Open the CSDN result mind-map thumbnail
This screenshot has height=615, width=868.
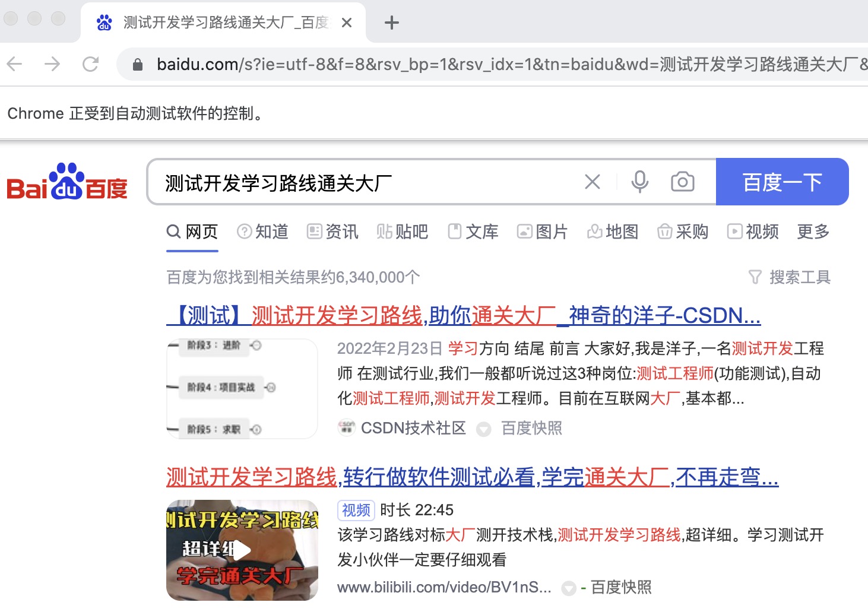pyautogui.click(x=242, y=389)
